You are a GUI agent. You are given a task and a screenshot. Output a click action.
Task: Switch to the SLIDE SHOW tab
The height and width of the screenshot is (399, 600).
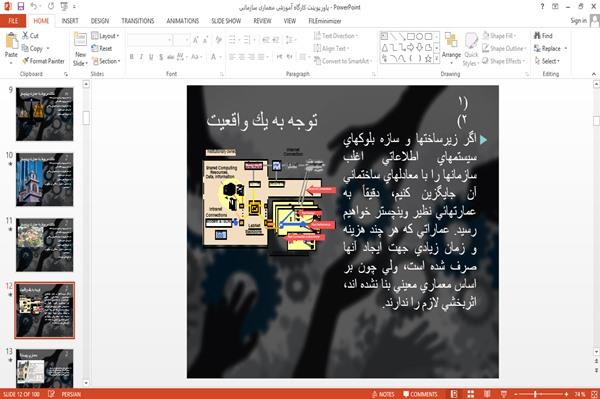[226, 21]
